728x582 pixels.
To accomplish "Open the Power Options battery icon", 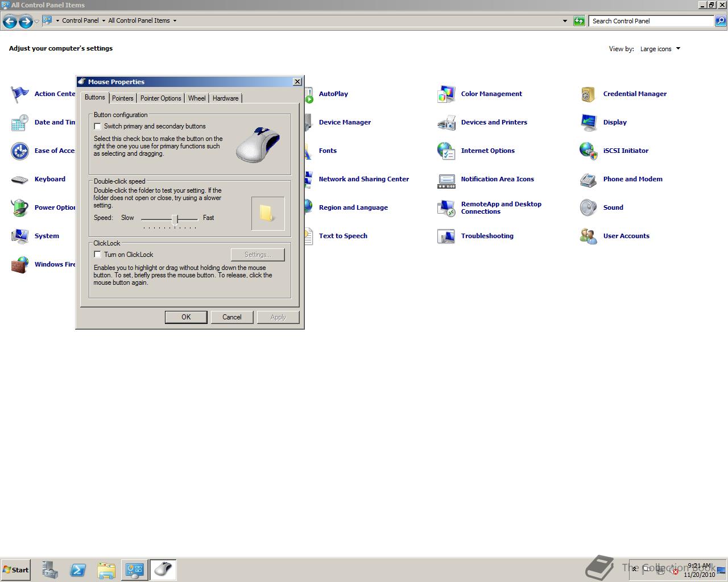I will (x=20, y=207).
